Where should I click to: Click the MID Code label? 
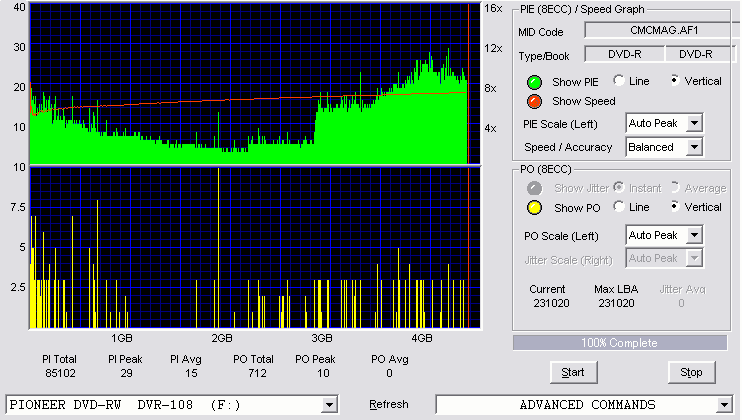(540, 32)
